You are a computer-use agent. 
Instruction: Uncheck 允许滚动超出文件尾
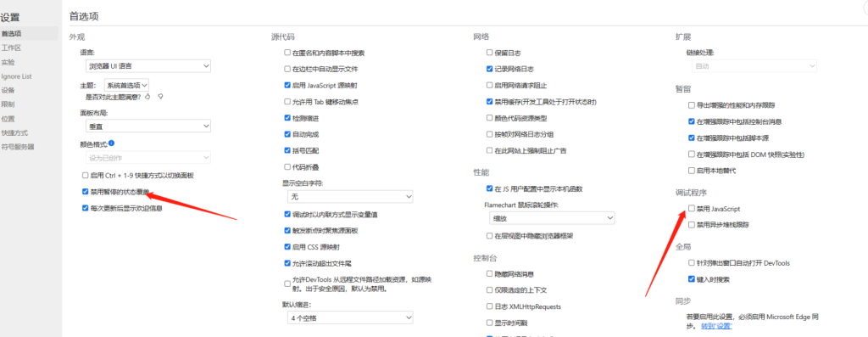coord(287,263)
